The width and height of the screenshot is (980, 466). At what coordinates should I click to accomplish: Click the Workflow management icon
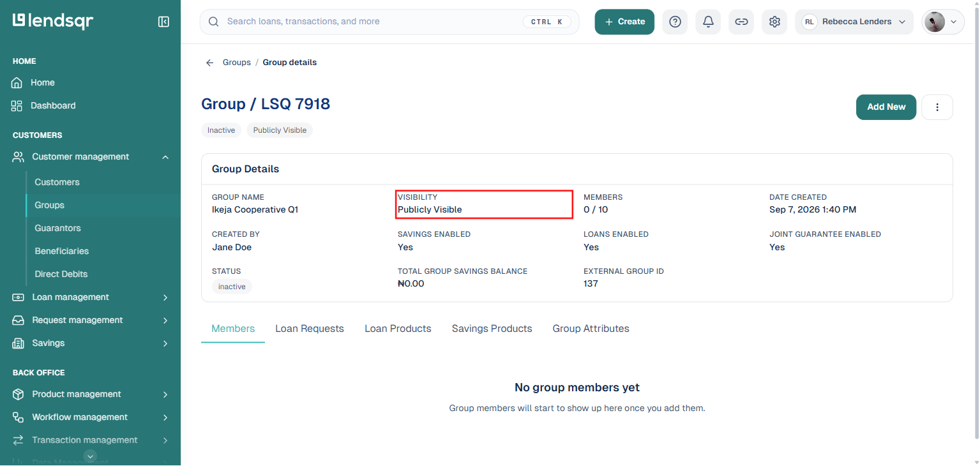coord(19,417)
